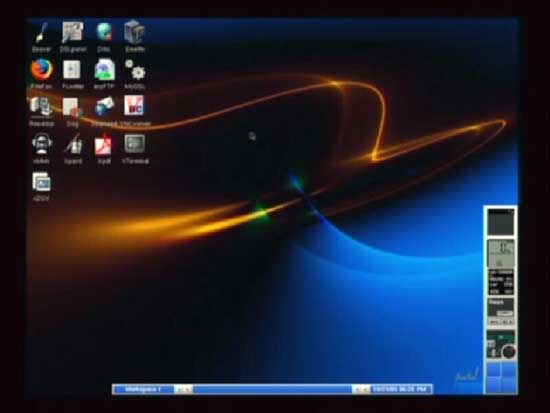
Task: Click the Workspace 1 label in the taskbar
Action: click(x=143, y=389)
